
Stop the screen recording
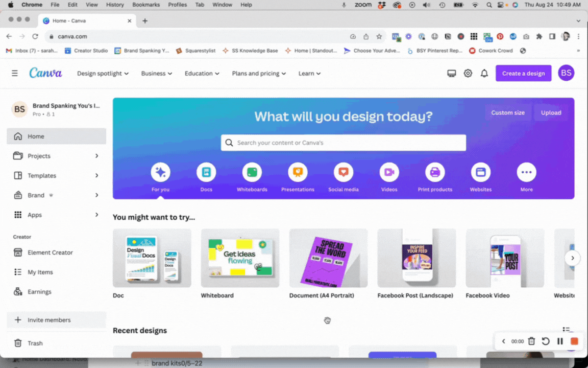574,341
